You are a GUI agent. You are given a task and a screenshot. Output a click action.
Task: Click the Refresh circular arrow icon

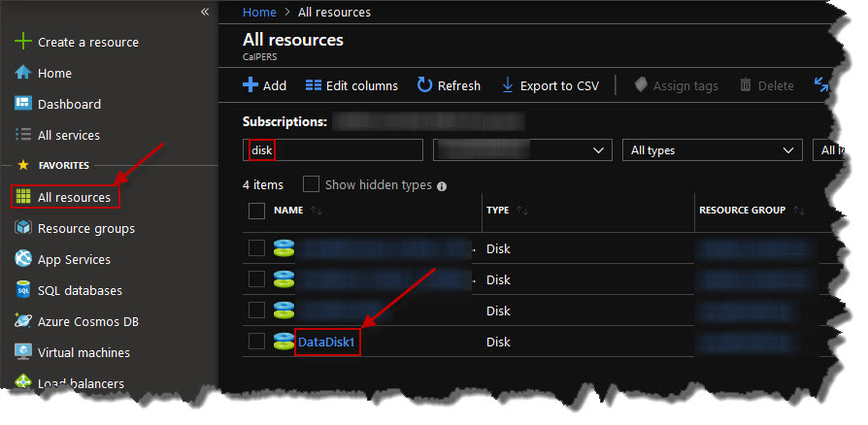(424, 85)
